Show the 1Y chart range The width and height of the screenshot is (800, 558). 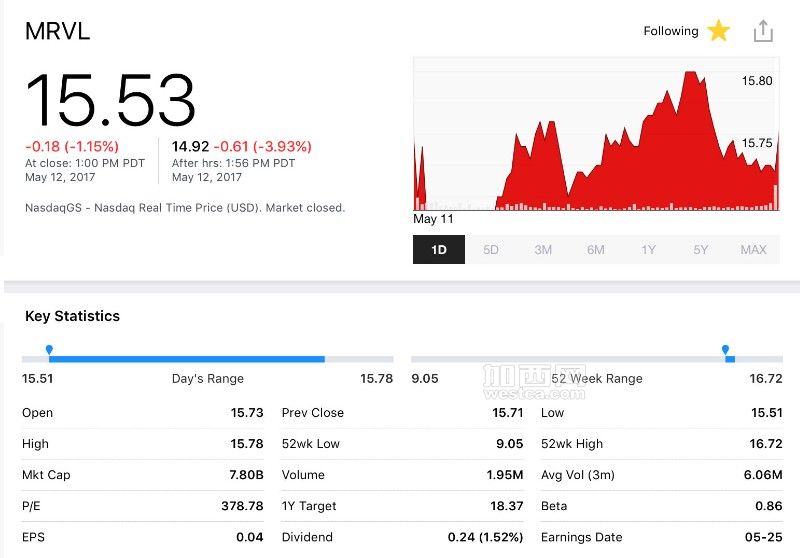click(648, 249)
